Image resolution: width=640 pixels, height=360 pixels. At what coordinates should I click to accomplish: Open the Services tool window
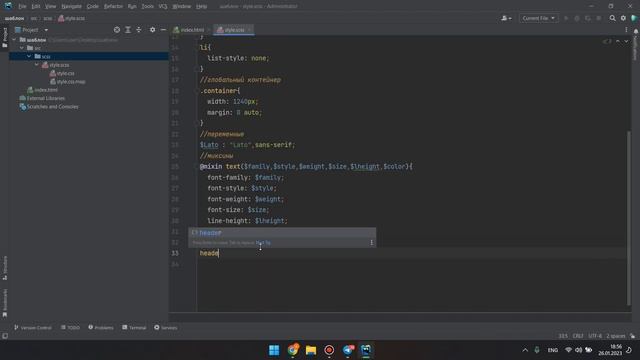(x=166, y=327)
